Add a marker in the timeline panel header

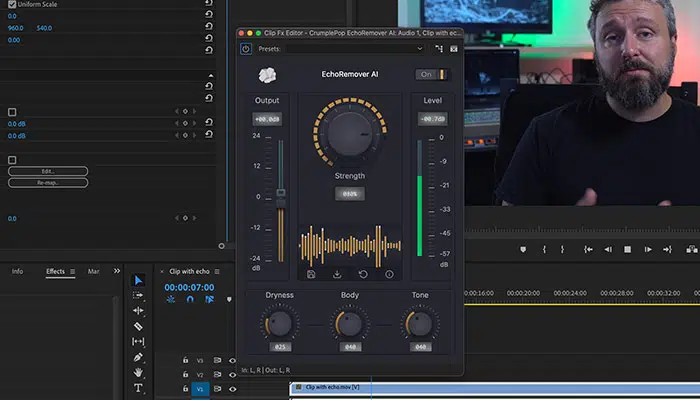[x=229, y=300]
